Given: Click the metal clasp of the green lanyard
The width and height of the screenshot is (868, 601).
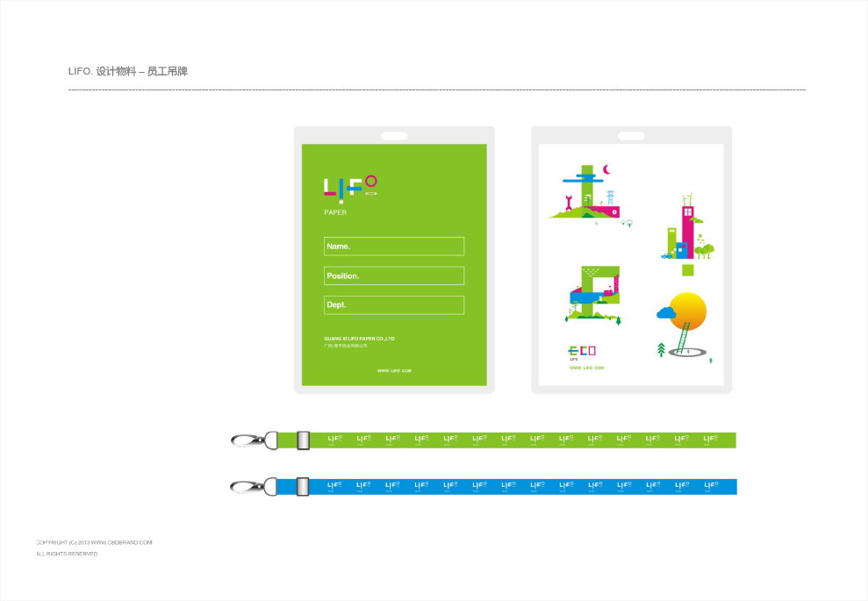Looking at the screenshot, I should (247, 440).
